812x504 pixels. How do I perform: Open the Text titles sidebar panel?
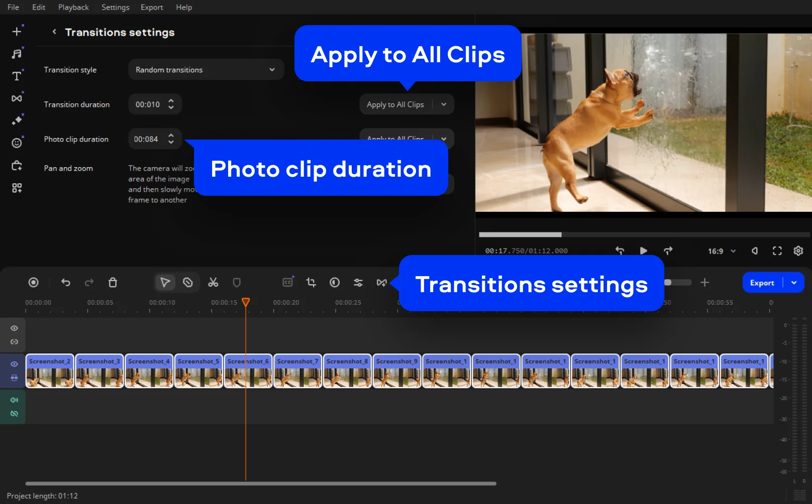(x=17, y=76)
